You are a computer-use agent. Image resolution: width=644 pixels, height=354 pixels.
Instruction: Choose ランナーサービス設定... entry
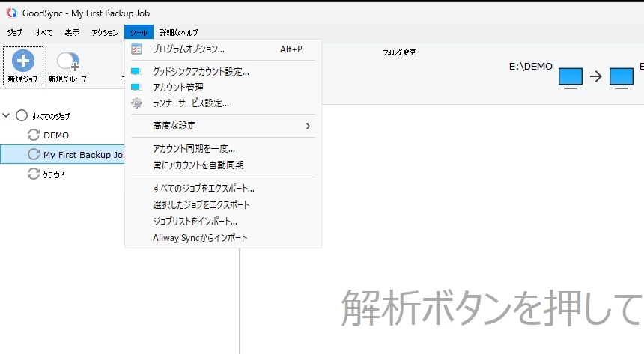pos(223,103)
